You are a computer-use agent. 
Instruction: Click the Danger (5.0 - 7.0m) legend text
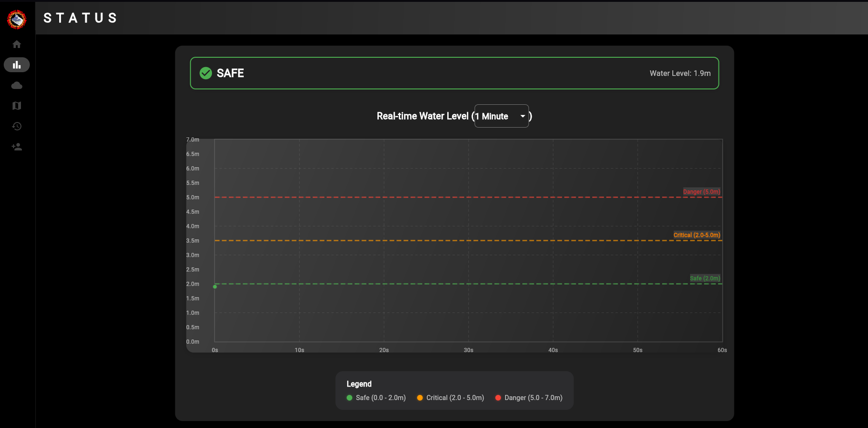pyautogui.click(x=533, y=398)
